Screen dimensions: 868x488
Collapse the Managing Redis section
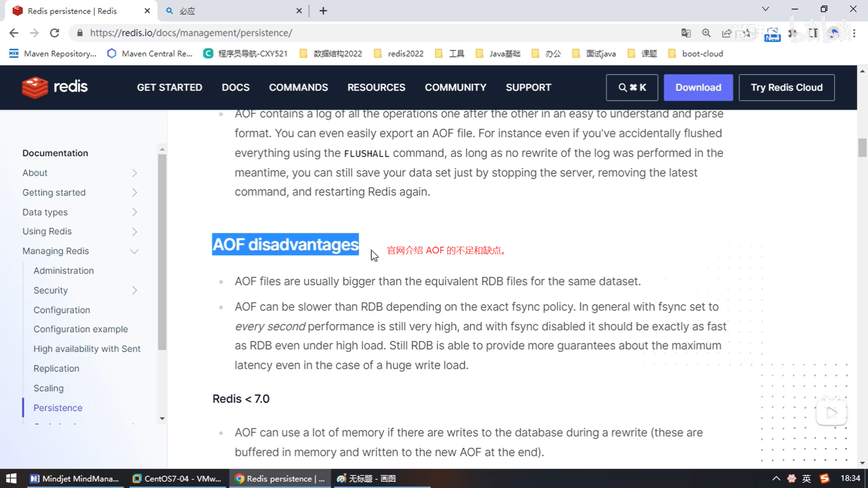coord(134,251)
